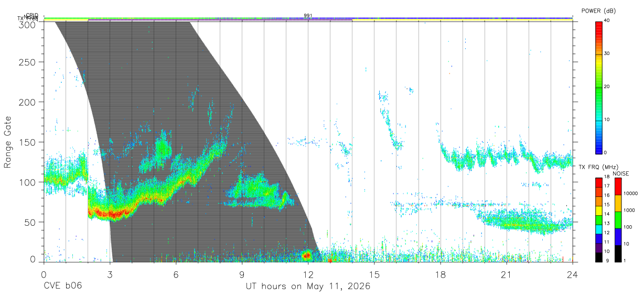Image resolution: width=644 pixels, height=297 pixels.
Task: Click the 250 range gate tick label
Action: (28, 62)
